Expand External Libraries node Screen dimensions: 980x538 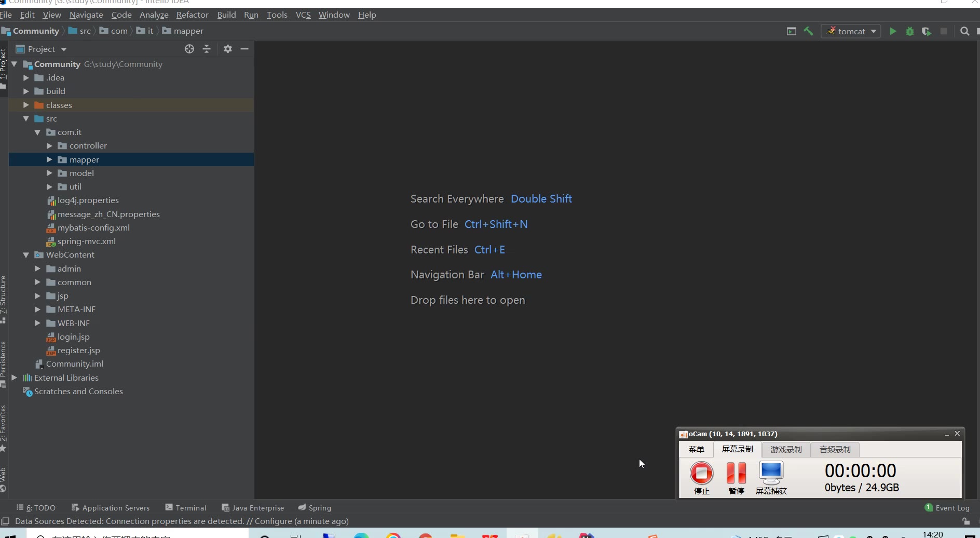click(15, 378)
